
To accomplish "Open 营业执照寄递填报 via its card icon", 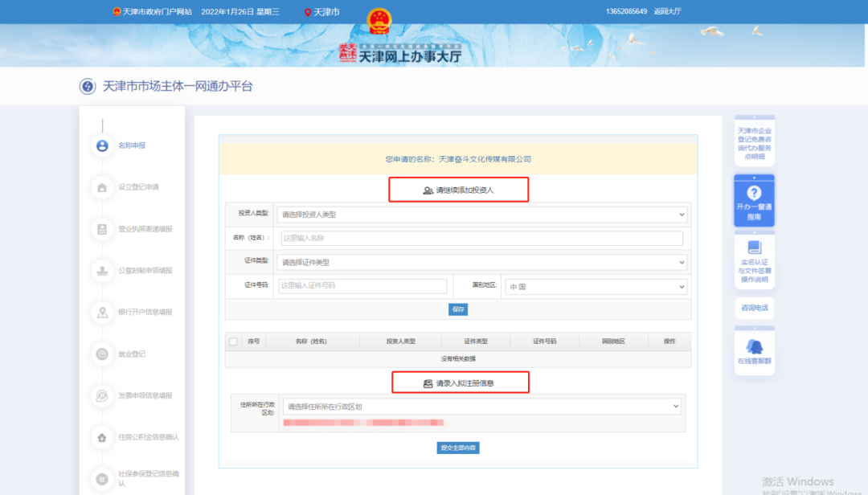I will (x=101, y=229).
